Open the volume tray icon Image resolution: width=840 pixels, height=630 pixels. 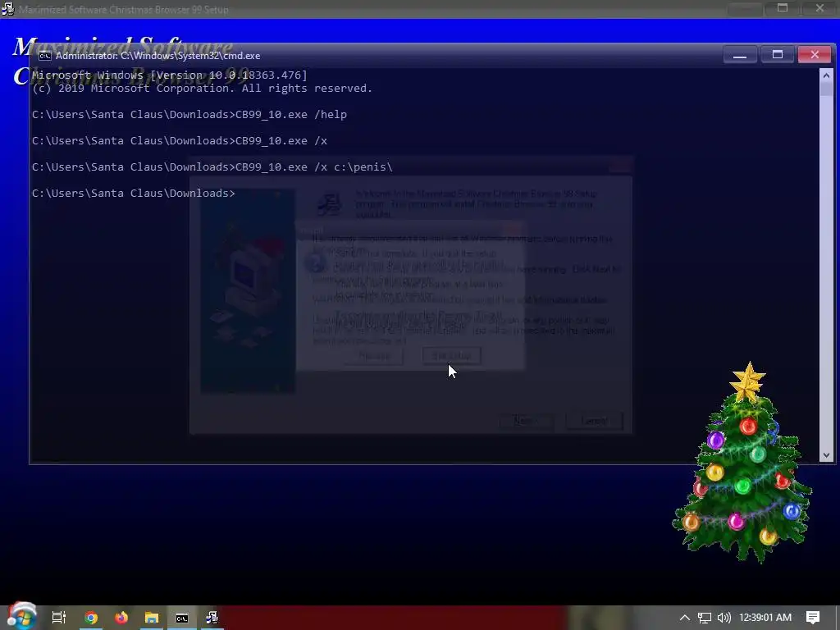(x=724, y=618)
